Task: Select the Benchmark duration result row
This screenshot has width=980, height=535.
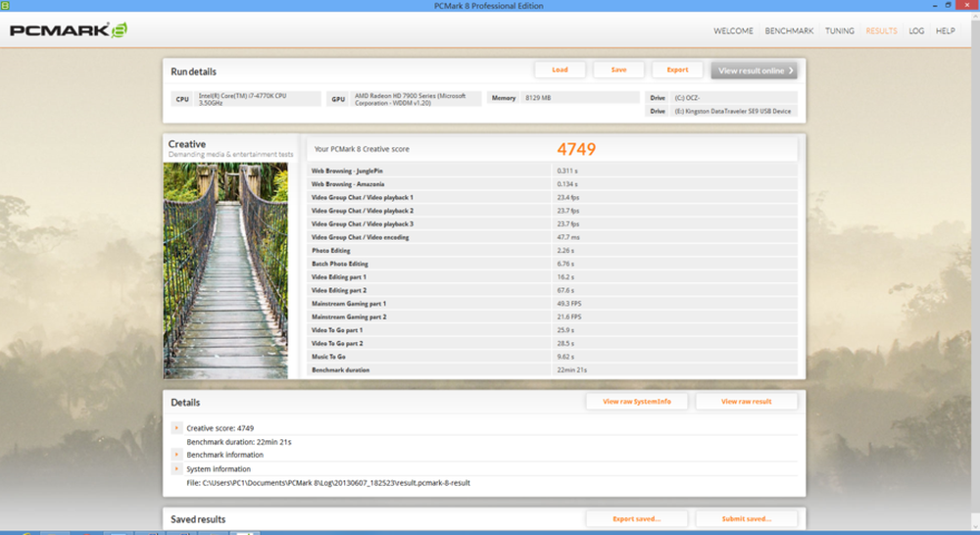Action: [x=553, y=370]
